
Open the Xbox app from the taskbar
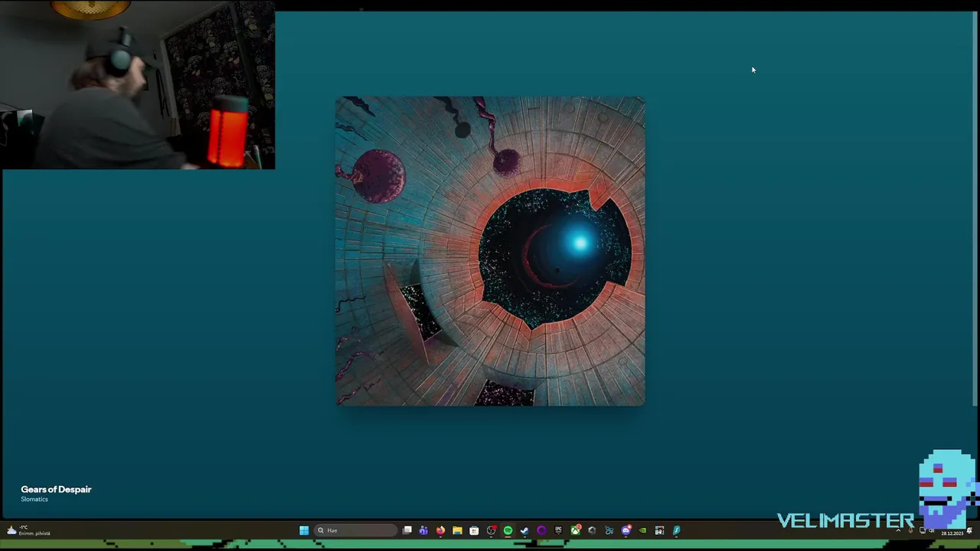(x=576, y=530)
